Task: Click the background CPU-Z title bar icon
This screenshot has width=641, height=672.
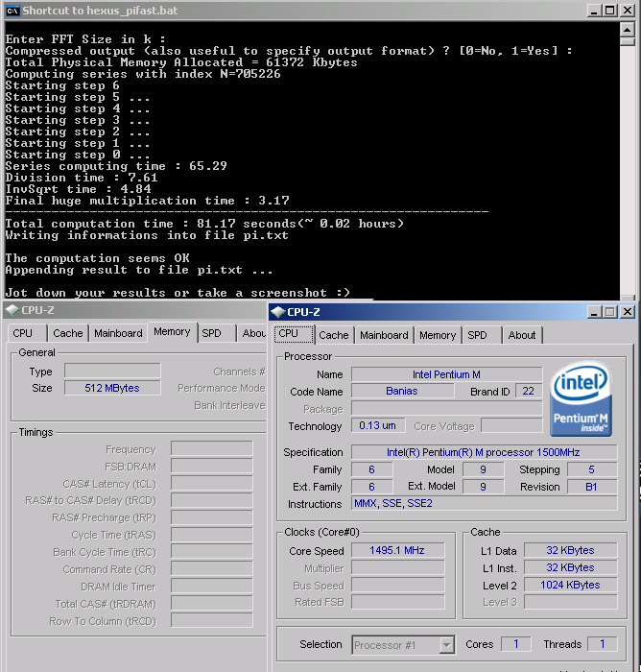Action: point(12,310)
